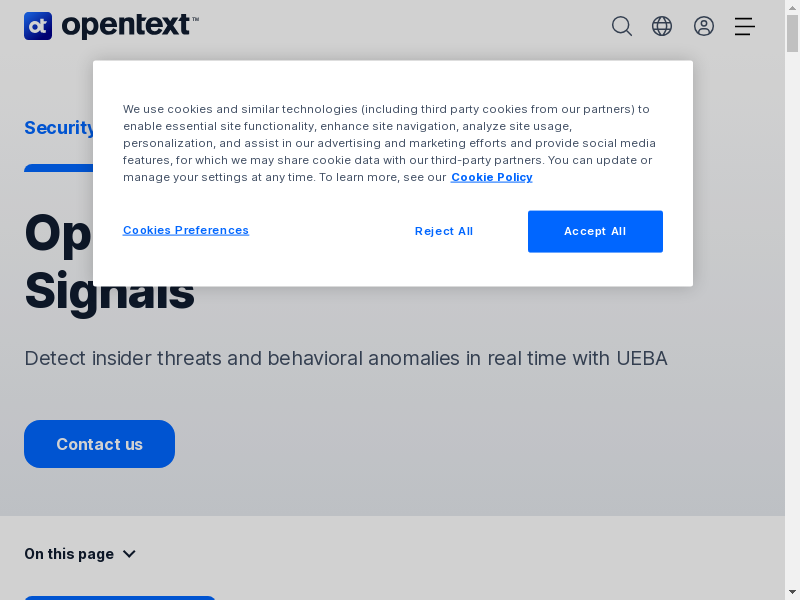This screenshot has height=600, width=800.
Task: Click the OpenText logo
Action: tap(111, 26)
